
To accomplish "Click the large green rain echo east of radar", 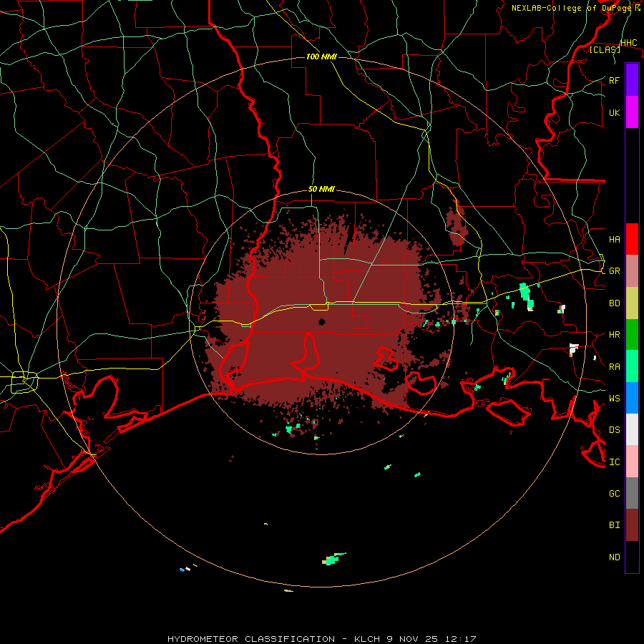I will click(x=526, y=296).
